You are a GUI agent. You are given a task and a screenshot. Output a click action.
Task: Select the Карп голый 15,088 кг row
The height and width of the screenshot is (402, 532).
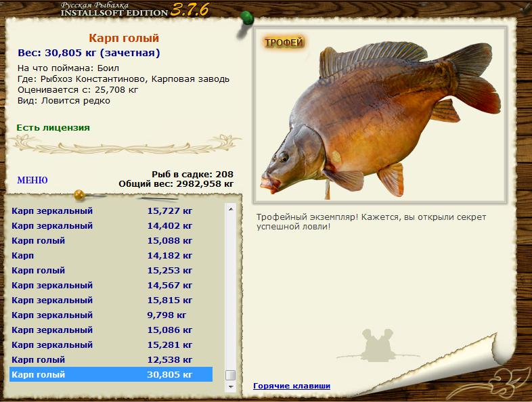click(x=111, y=240)
